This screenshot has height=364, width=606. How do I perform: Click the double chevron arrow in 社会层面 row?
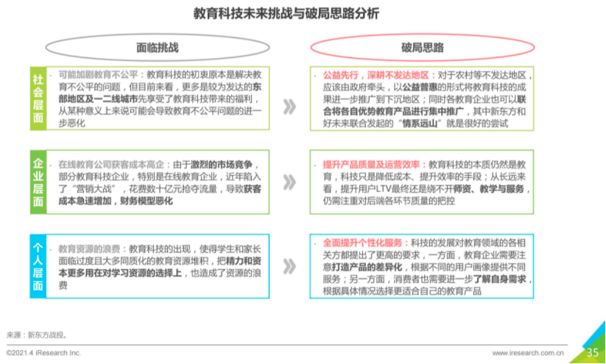[289, 107]
